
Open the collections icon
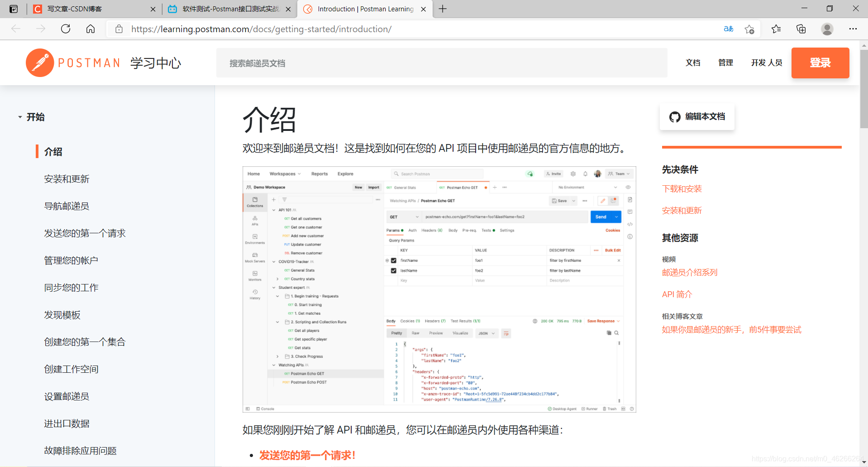coord(801,29)
